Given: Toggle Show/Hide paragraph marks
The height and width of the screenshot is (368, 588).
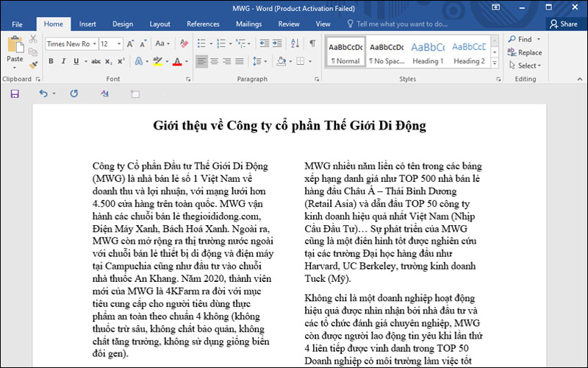Looking at the screenshot, I should (x=312, y=43).
